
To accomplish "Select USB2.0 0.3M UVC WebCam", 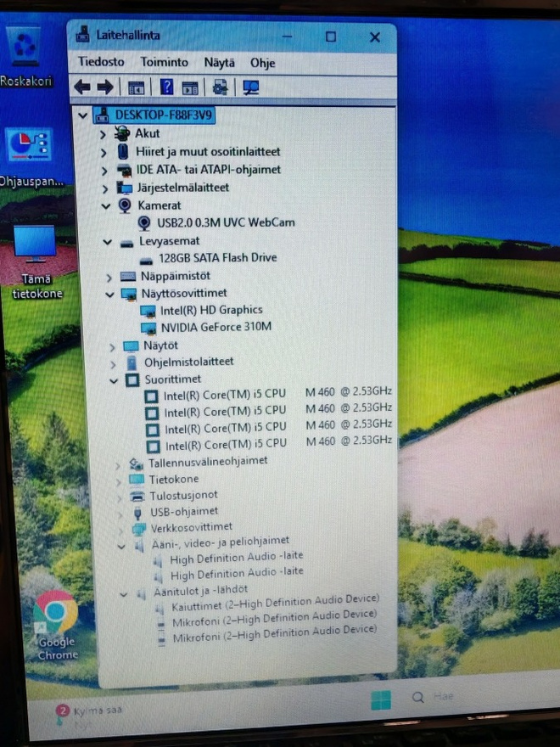I will 226,222.
